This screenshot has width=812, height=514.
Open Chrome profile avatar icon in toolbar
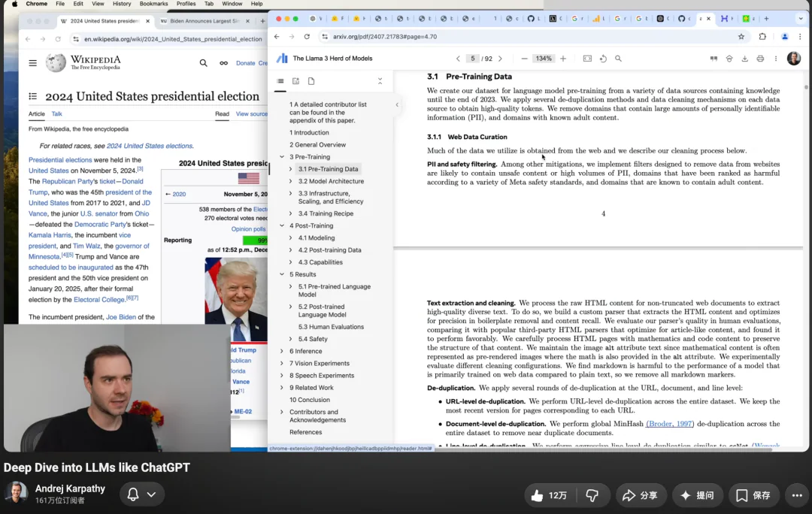[784, 37]
